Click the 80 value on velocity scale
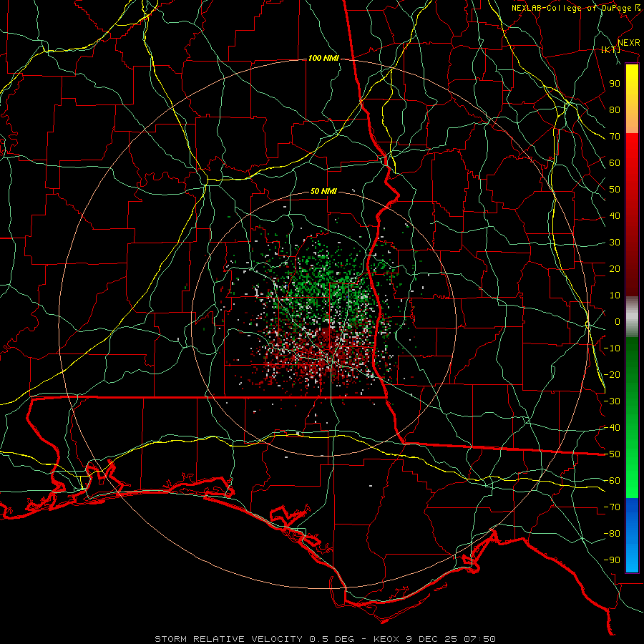 [x=615, y=110]
